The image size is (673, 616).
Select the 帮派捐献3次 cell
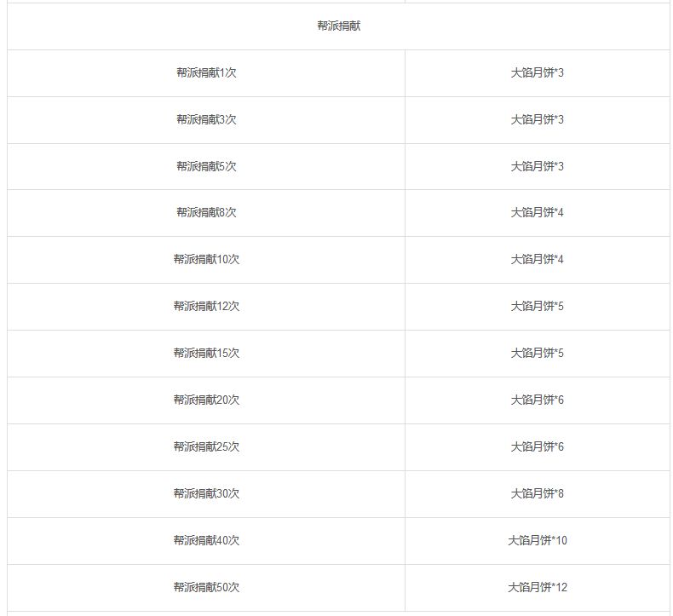pos(206,119)
